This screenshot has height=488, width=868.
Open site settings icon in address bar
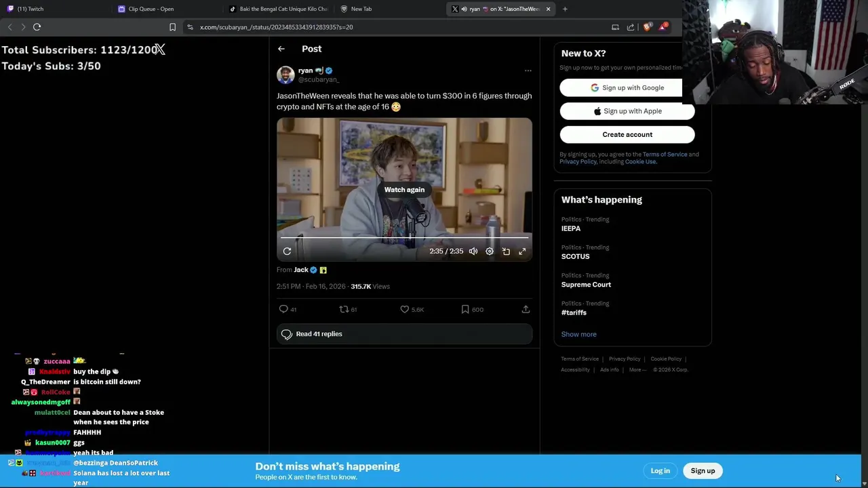point(191,27)
